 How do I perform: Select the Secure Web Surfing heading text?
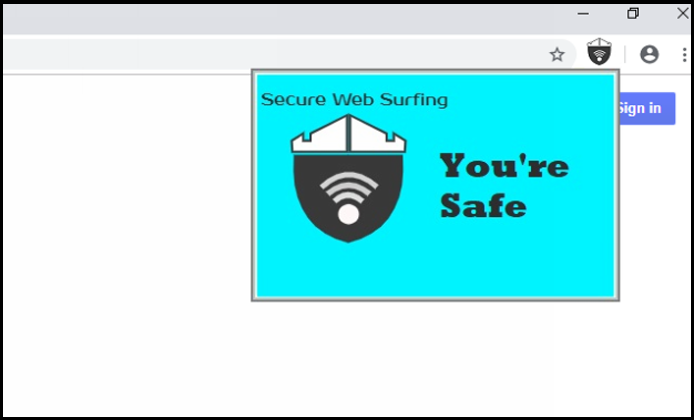coord(354,100)
